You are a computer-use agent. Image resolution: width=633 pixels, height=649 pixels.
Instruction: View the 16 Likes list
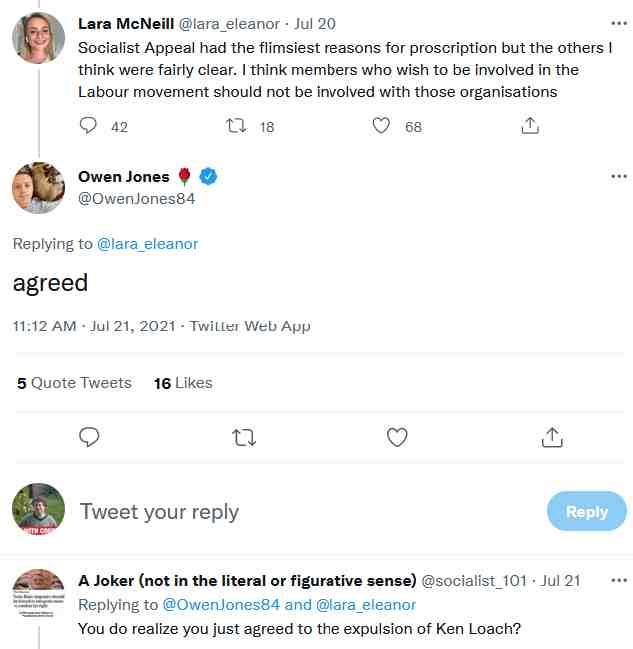coord(183,383)
